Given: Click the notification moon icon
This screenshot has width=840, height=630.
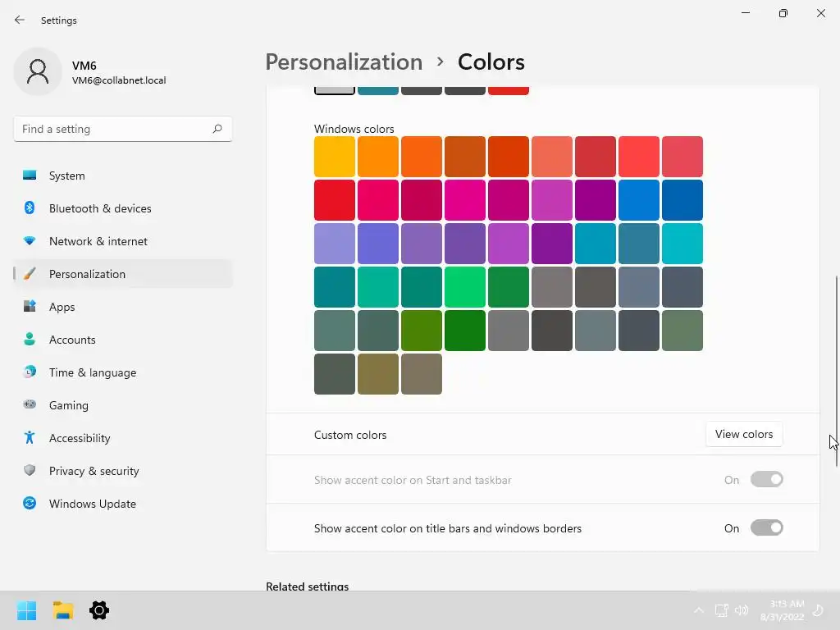Looking at the screenshot, I should pos(819,610).
